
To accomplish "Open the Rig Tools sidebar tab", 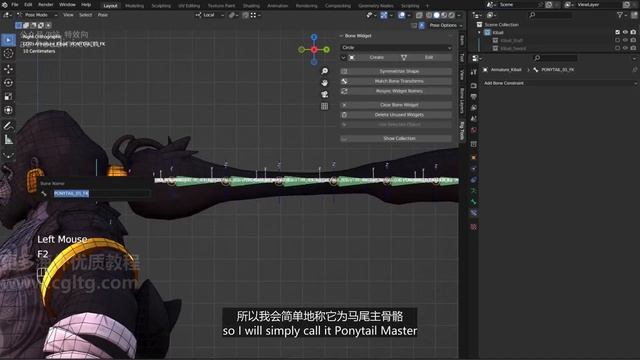I will point(462,131).
